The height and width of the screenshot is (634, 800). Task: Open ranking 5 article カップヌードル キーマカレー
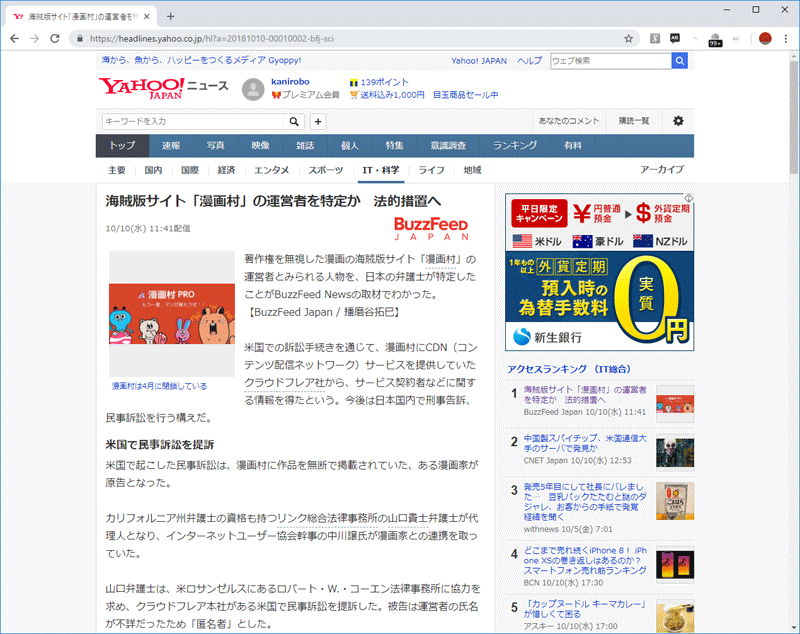click(585, 609)
